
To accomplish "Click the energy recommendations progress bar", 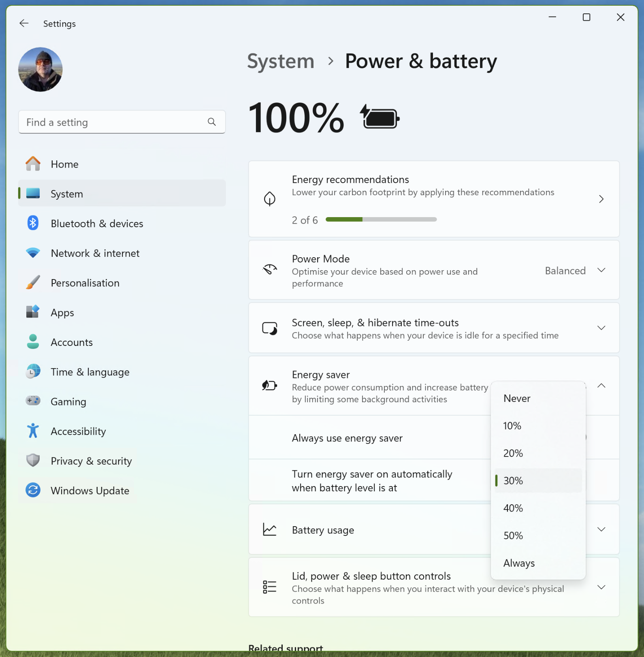I will coord(381,220).
